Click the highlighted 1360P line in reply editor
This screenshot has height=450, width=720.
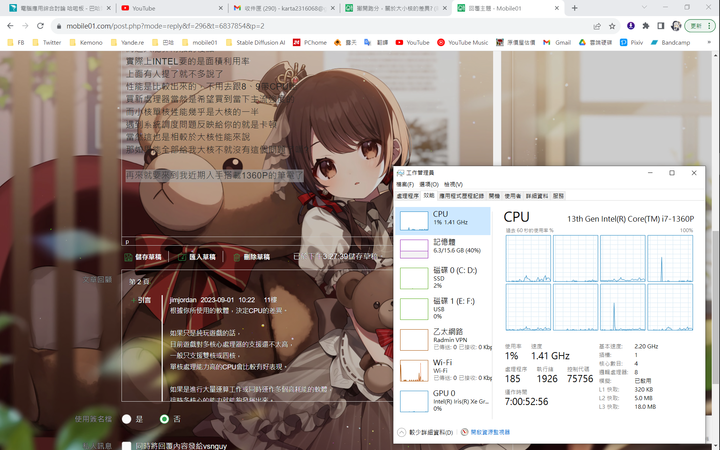pyautogui.click(x=214, y=175)
